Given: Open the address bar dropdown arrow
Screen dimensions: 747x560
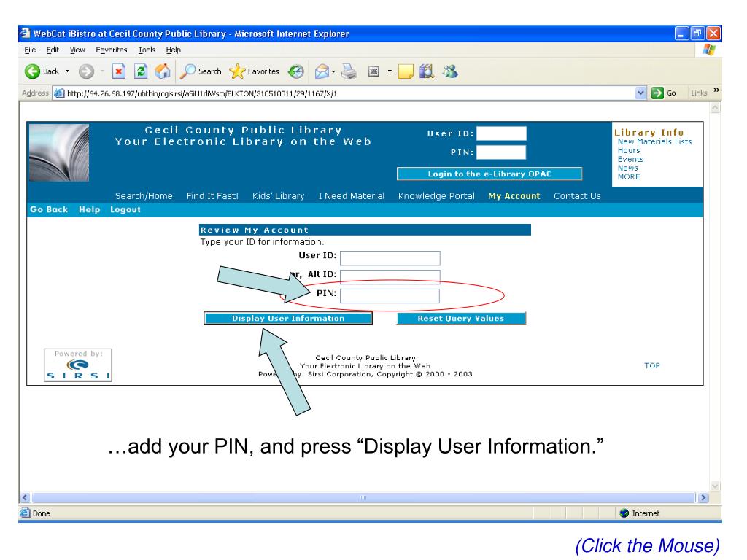Looking at the screenshot, I should point(640,93).
